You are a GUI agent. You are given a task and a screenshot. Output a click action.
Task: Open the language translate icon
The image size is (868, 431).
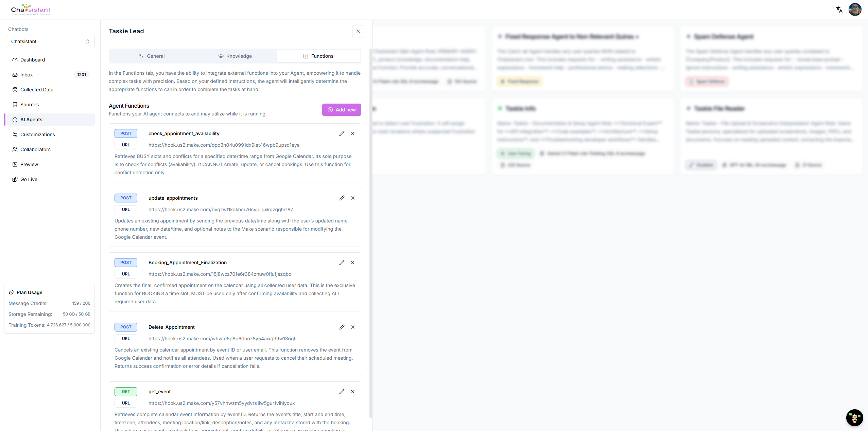(x=839, y=10)
